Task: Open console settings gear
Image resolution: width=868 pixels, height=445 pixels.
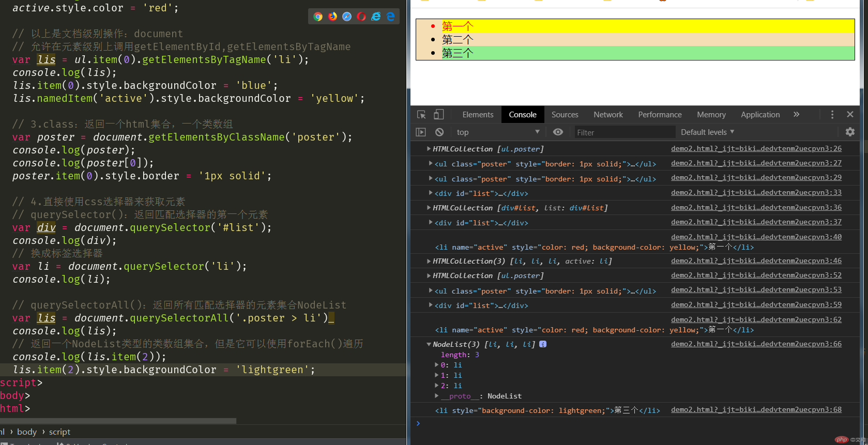Action: pyautogui.click(x=850, y=132)
